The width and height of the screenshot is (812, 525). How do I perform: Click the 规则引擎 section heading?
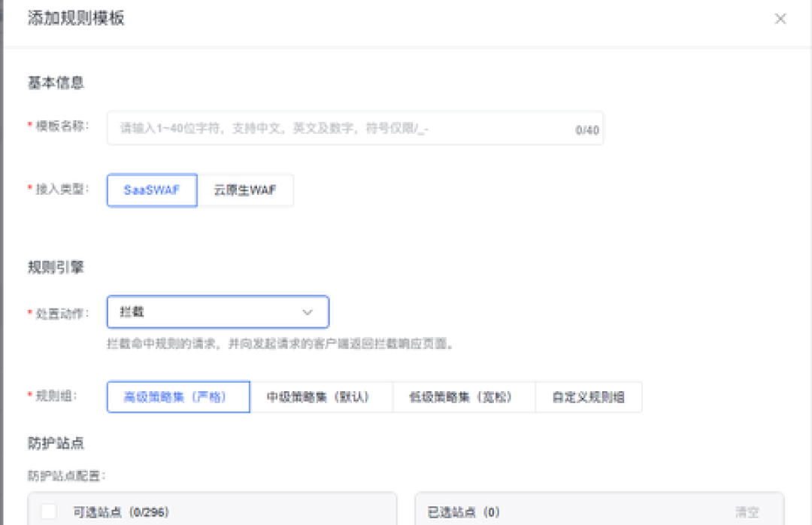pos(56,268)
